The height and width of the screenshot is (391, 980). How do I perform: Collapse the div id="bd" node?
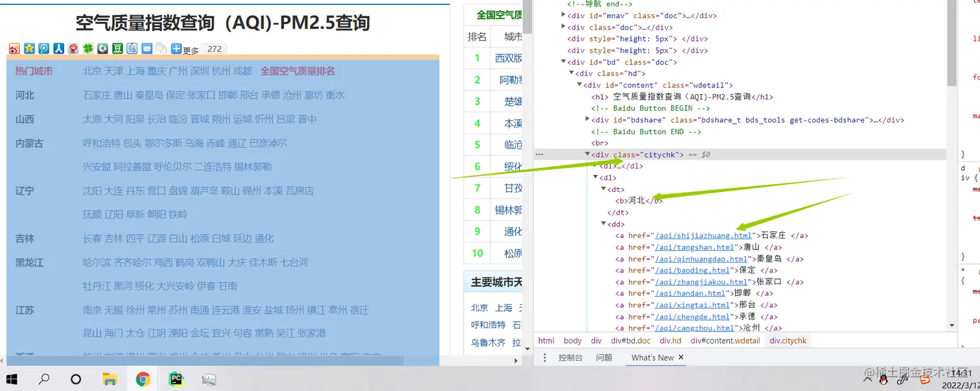click(x=563, y=62)
